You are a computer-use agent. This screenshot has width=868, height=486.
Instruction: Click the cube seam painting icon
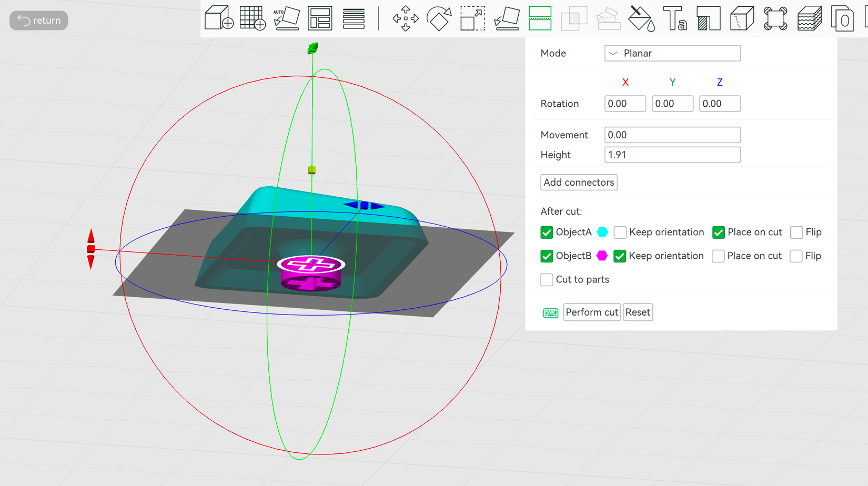pos(742,18)
